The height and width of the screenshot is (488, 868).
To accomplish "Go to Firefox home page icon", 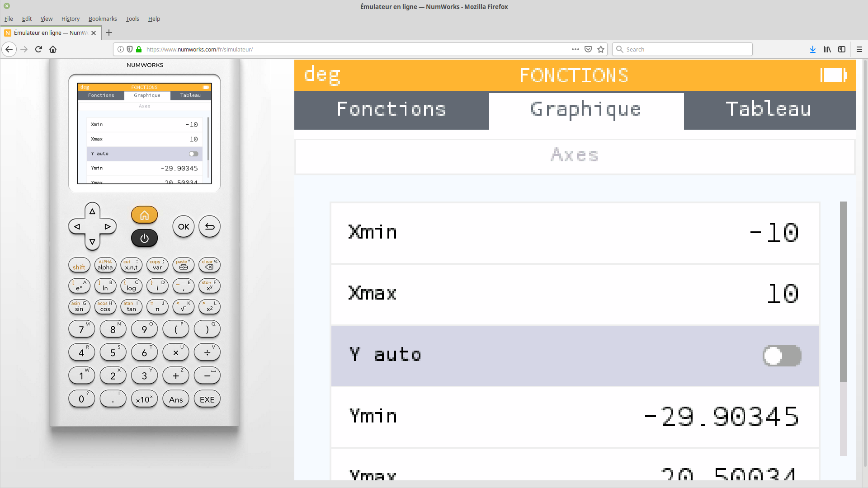I will 53,49.
